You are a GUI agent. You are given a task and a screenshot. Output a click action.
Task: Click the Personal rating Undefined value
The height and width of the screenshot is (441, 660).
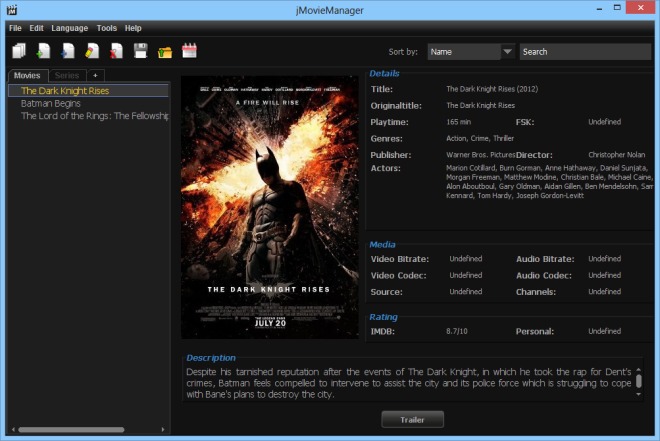(x=604, y=331)
